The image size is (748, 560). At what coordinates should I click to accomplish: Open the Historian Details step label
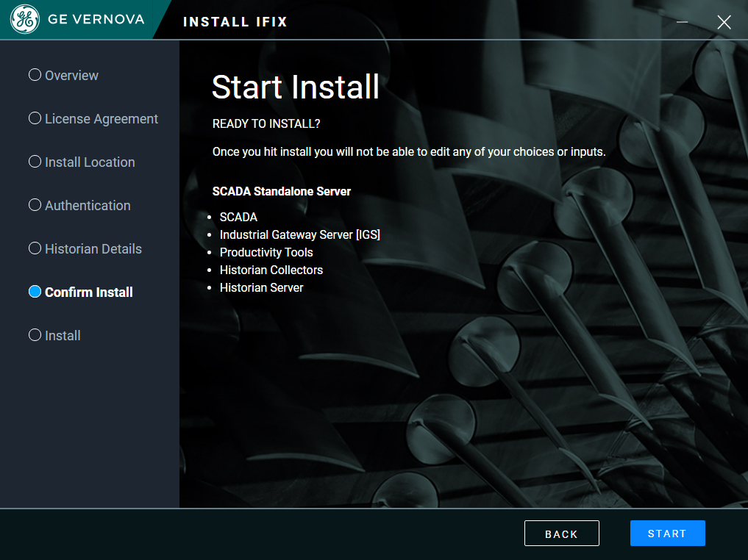(93, 249)
